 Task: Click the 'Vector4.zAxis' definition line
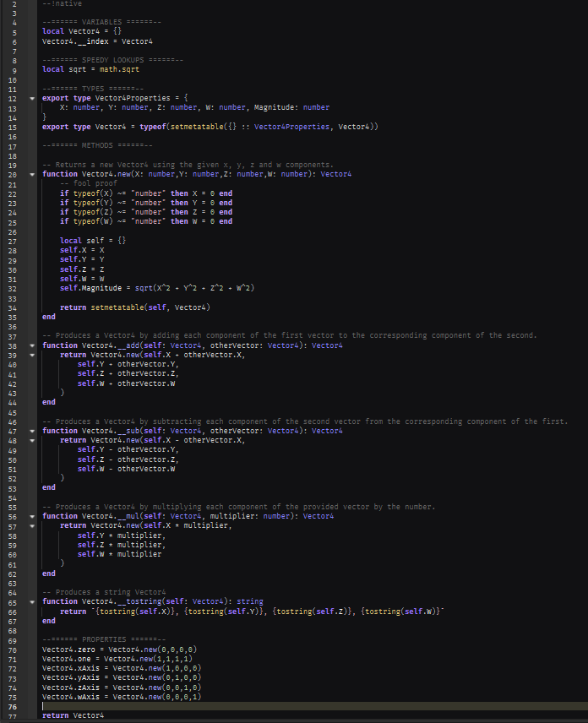(x=122, y=688)
